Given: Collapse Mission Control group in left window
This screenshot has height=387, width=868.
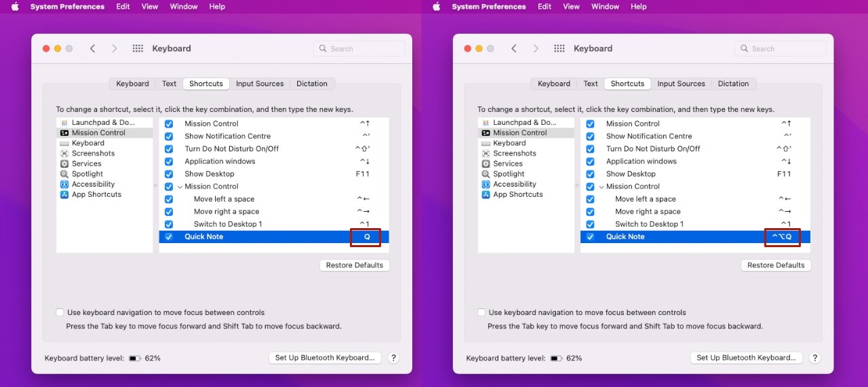Looking at the screenshot, I should [x=180, y=187].
